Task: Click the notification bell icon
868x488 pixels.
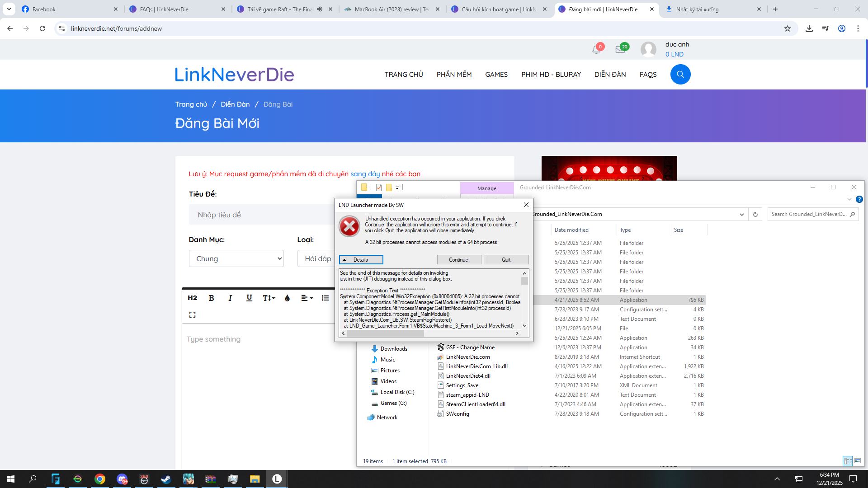Action: [596, 50]
